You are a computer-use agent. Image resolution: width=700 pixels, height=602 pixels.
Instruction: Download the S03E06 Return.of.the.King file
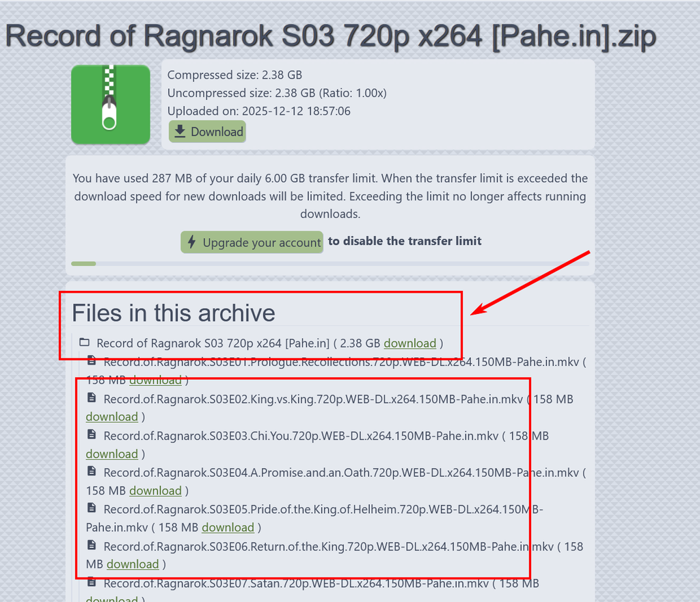(133, 564)
